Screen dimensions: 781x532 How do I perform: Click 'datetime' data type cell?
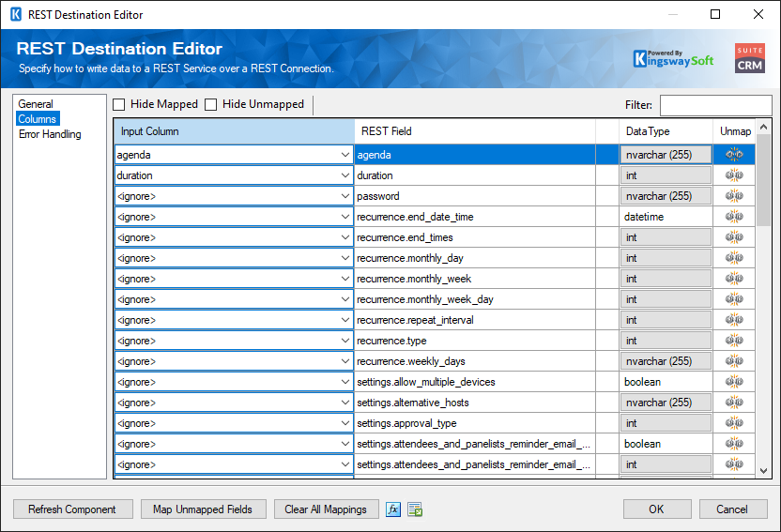666,217
